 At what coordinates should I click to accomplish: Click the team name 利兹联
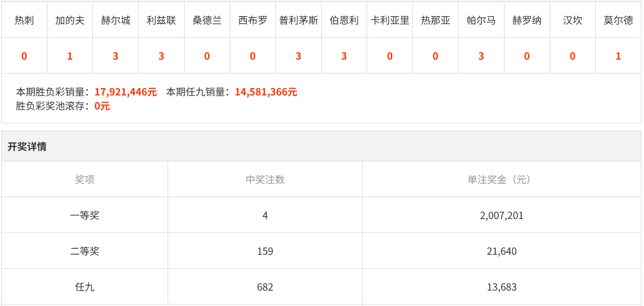click(x=161, y=20)
